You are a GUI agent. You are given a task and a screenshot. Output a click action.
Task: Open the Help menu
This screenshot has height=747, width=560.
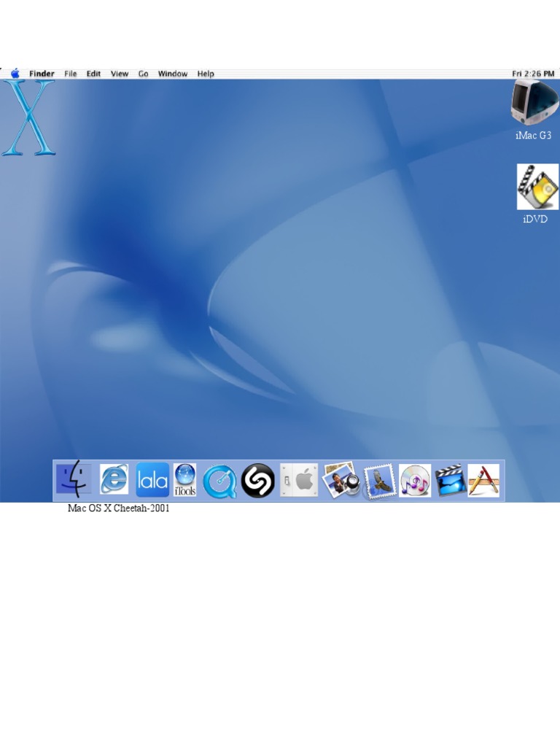tap(206, 74)
